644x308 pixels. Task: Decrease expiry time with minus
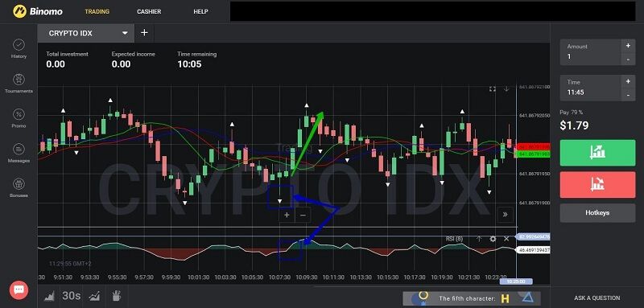click(x=628, y=95)
